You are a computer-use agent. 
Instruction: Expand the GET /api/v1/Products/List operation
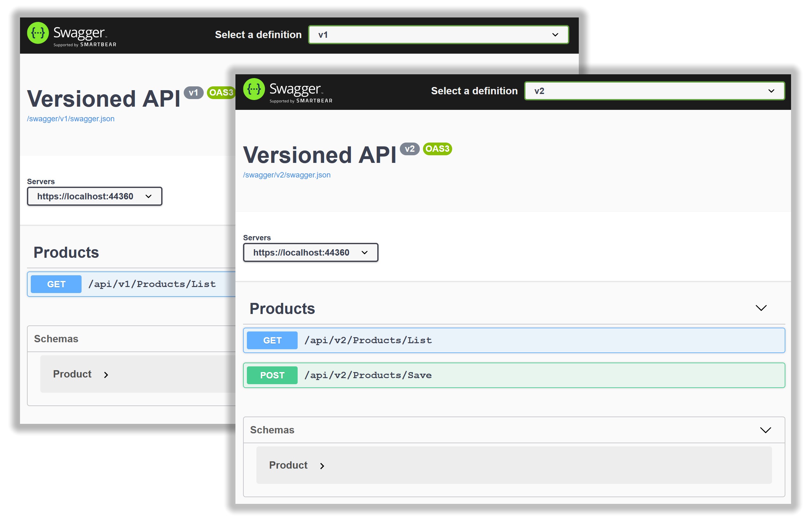coord(152,284)
